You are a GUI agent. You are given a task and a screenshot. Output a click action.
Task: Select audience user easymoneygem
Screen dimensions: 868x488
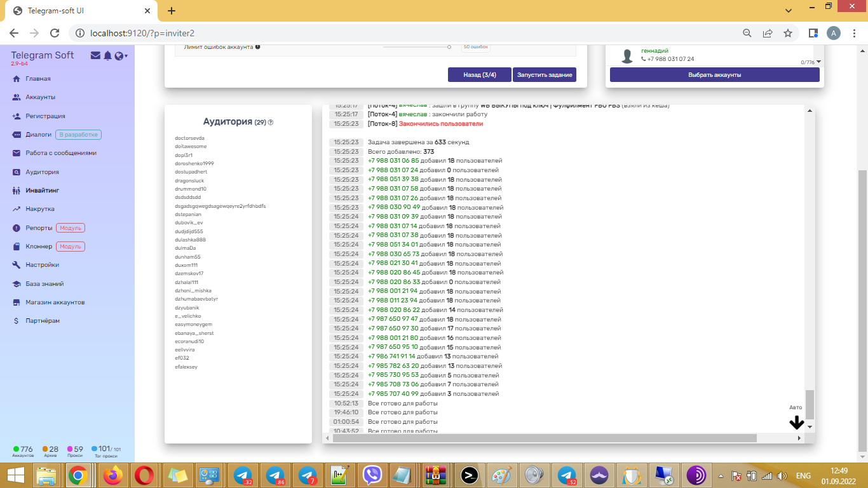pyautogui.click(x=193, y=325)
